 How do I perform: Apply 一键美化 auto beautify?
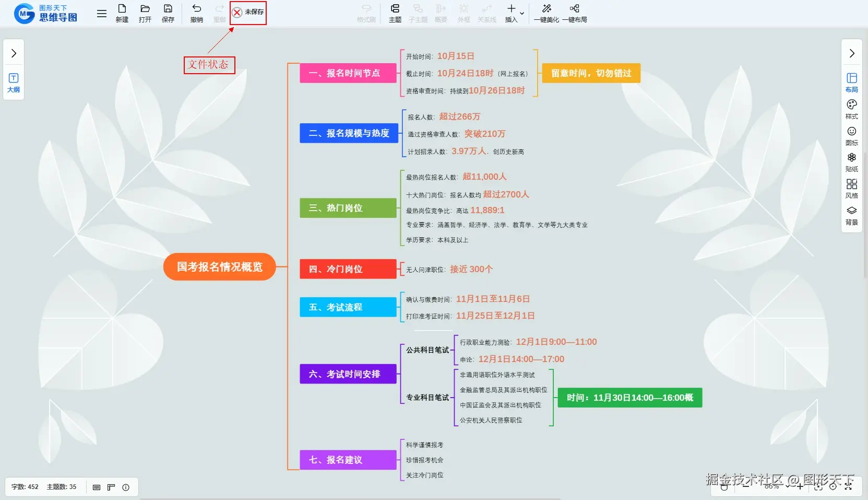(x=546, y=13)
